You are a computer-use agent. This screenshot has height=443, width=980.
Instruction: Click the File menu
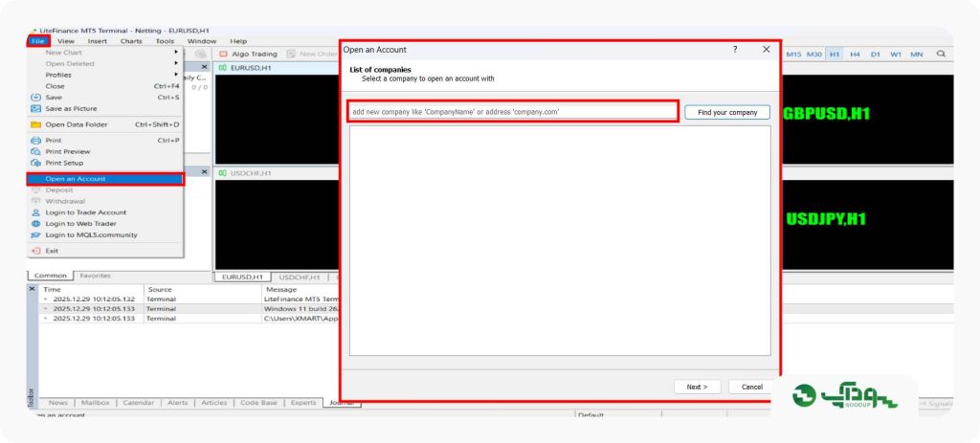click(37, 41)
